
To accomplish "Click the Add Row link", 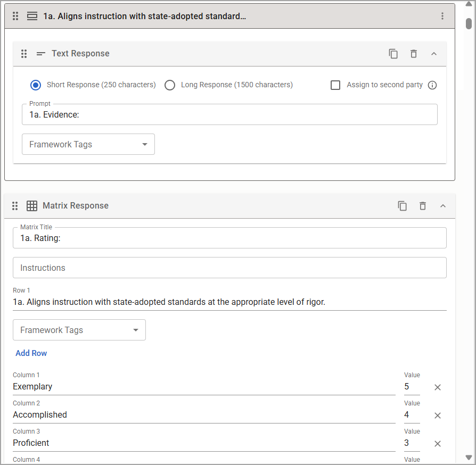I will [x=31, y=353].
